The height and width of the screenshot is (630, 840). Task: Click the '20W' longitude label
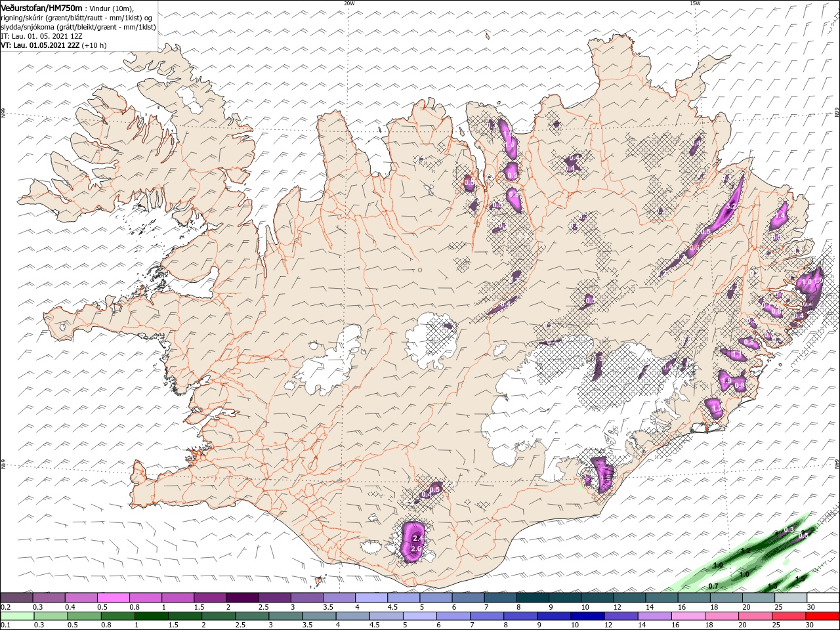tap(349, 3)
